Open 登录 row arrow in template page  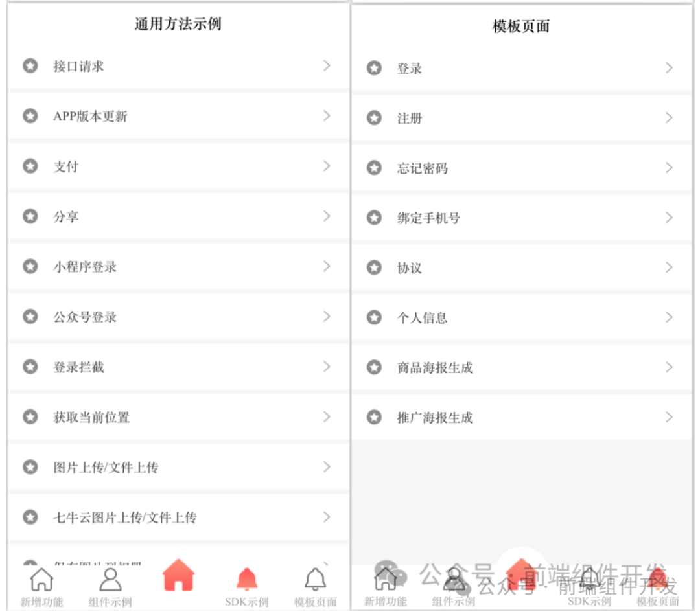tap(669, 68)
